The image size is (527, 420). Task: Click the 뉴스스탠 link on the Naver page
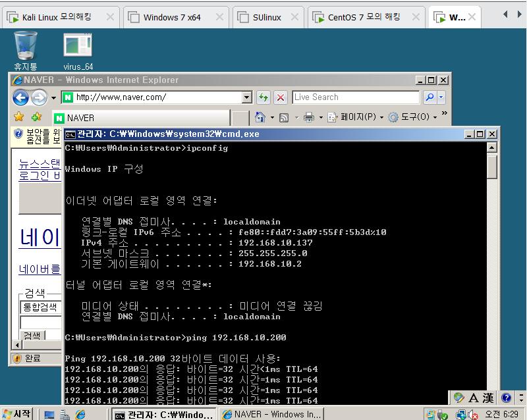(40, 165)
